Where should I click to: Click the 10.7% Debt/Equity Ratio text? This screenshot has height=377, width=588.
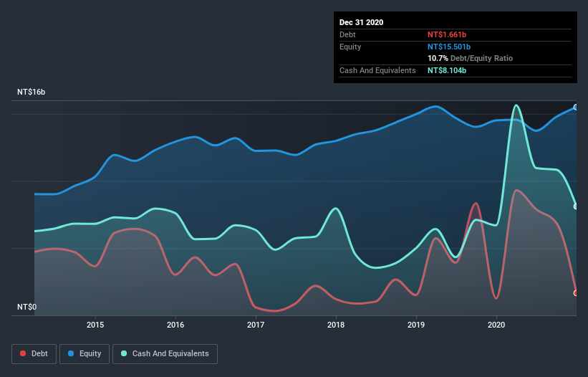pyautogui.click(x=471, y=58)
